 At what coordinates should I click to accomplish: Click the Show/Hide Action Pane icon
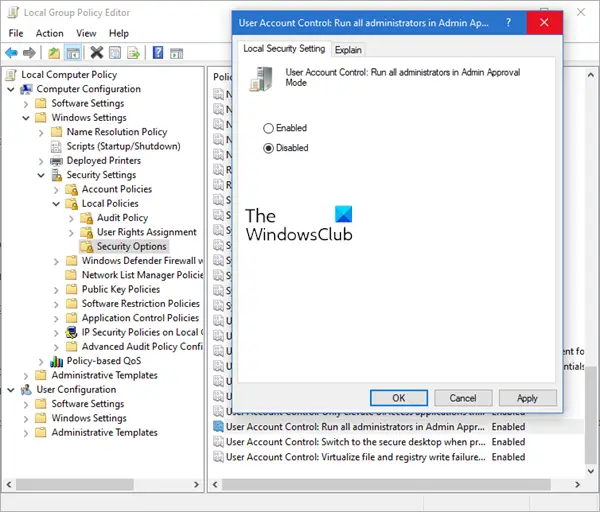pyautogui.click(x=176, y=53)
